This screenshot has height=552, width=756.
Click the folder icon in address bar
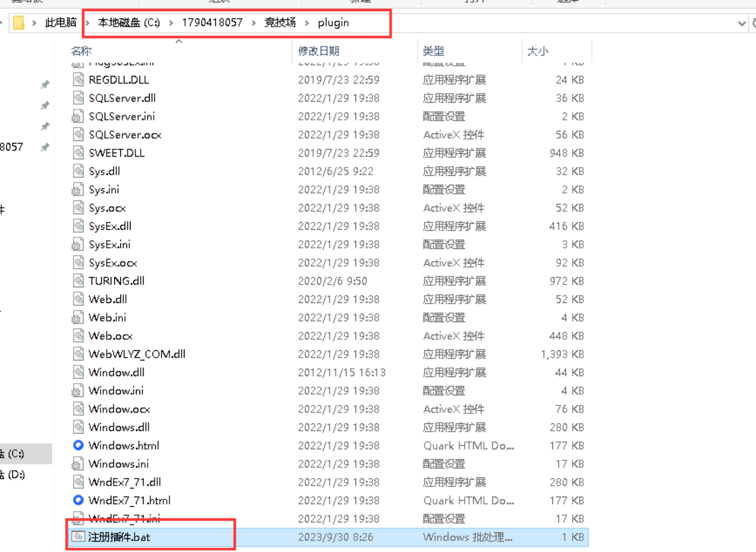(18, 23)
